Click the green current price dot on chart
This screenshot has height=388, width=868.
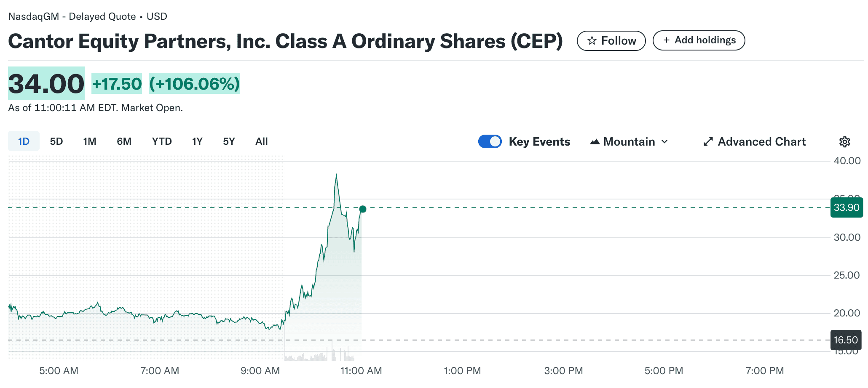click(363, 209)
